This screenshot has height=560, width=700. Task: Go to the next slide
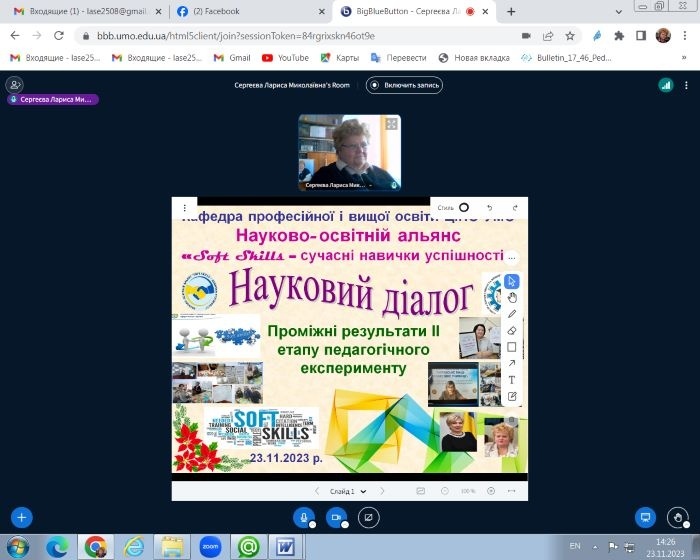(380, 492)
